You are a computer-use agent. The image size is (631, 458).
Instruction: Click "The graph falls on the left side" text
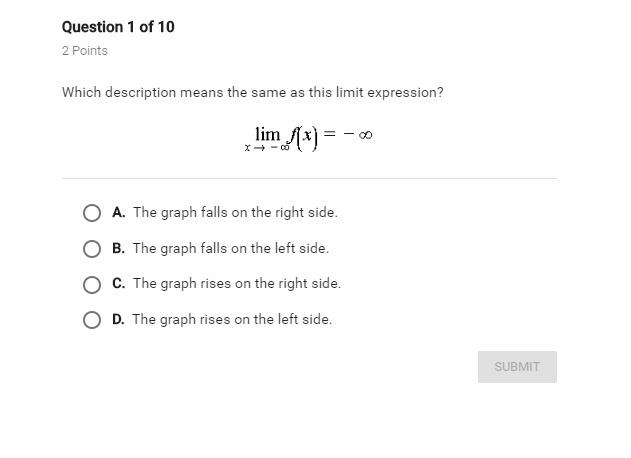[230, 249]
